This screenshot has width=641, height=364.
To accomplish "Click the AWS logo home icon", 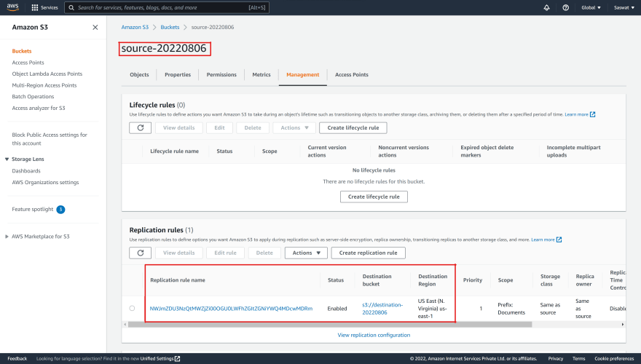I will pos(12,7).
